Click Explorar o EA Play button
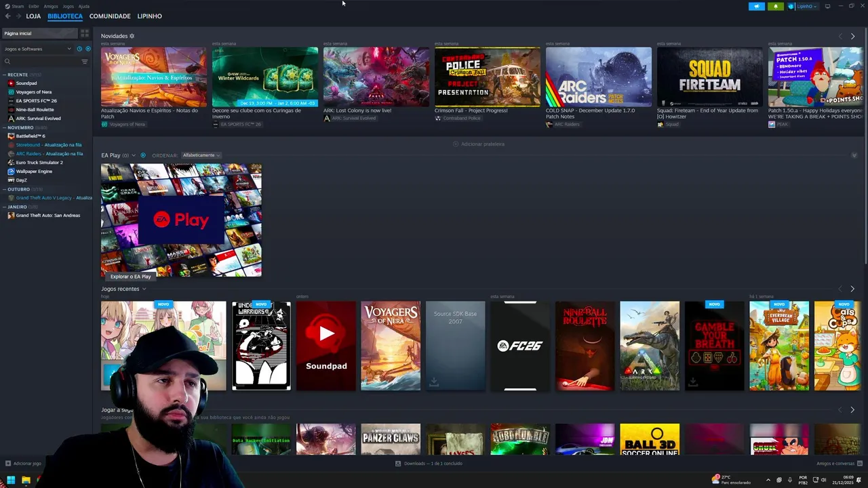The width and height of the screenshot is (868, 488). pyautogui.click(x=131, y=277)
